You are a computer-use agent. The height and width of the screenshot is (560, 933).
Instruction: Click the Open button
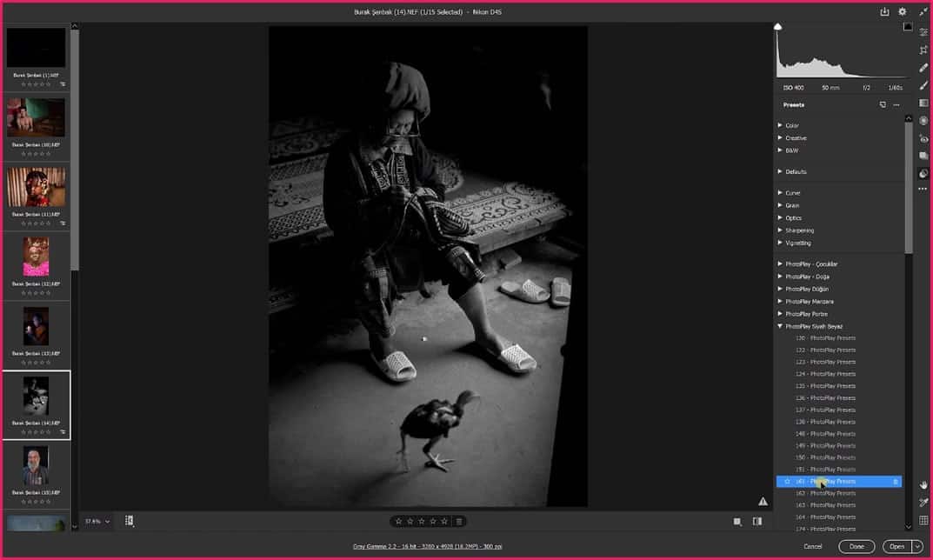(897, 546)
